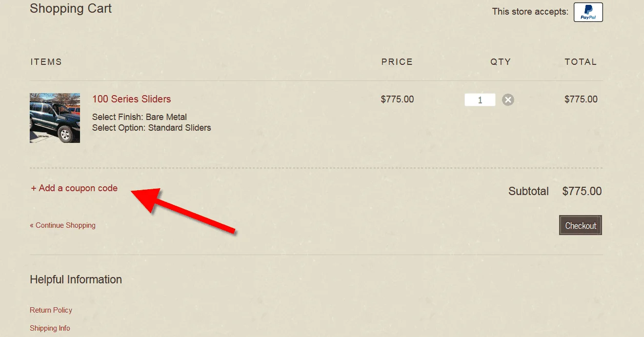Screen dimensions: 644x337
Task: Open the Shipping Info page
Action: pyautogui.click(x=50, y=328)
